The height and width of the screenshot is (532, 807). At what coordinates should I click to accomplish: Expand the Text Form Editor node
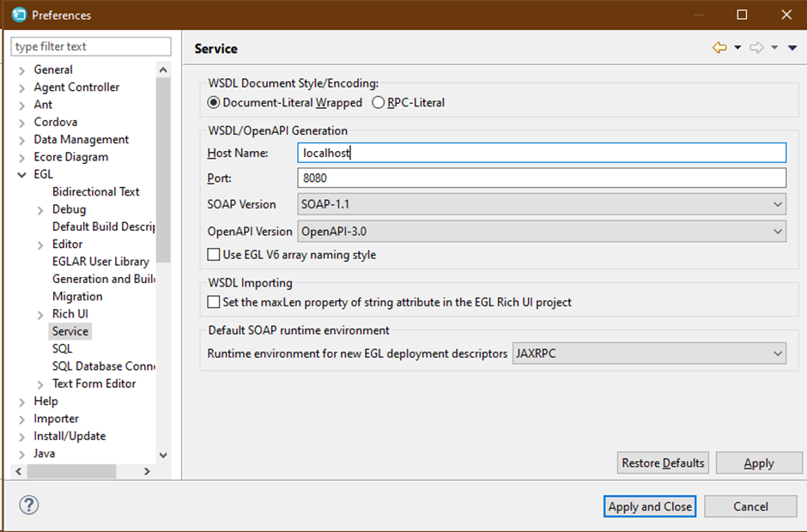click(x=40, y=384)
